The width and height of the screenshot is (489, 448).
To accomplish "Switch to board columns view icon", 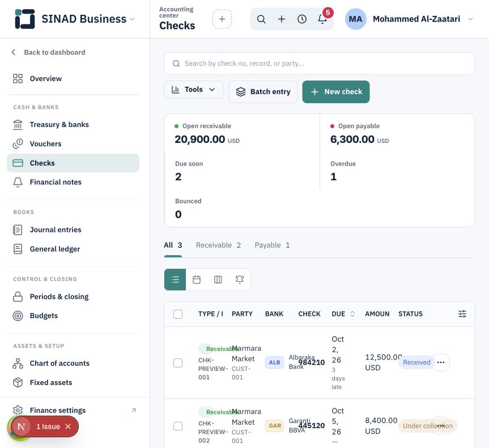I will coord(218,280).
